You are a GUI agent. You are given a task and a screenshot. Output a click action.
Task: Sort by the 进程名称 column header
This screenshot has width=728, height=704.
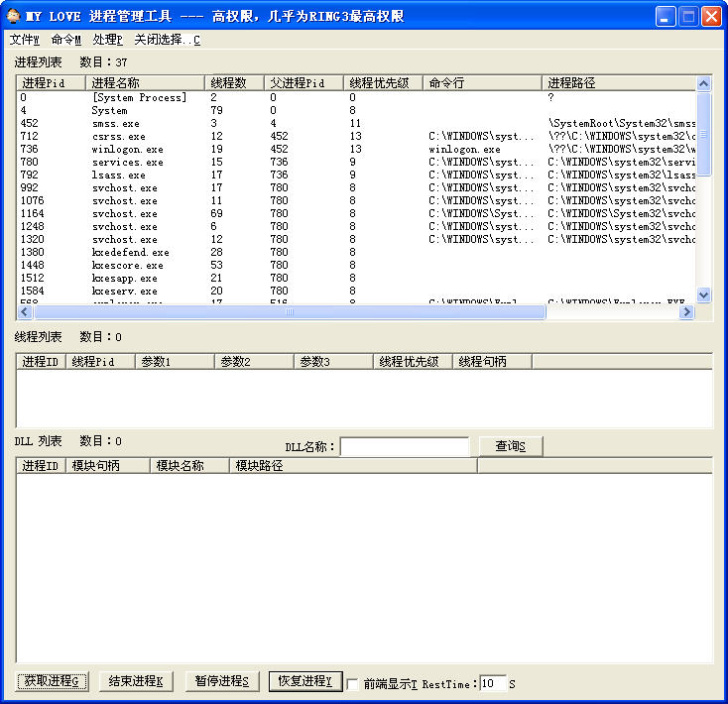[x=146, y=83]
